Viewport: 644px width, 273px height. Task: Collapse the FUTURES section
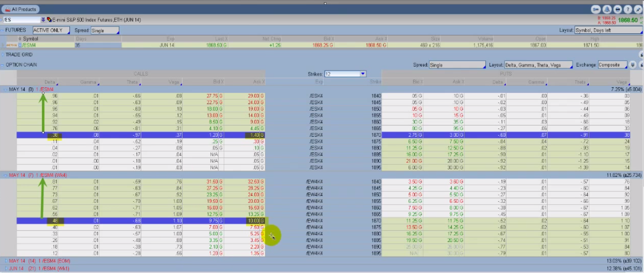point(2,30)
